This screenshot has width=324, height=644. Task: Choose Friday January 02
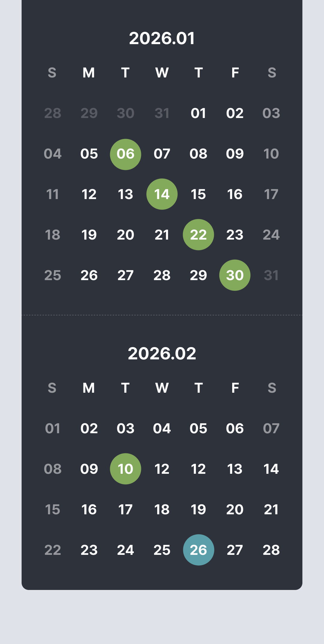pos(235,113)
